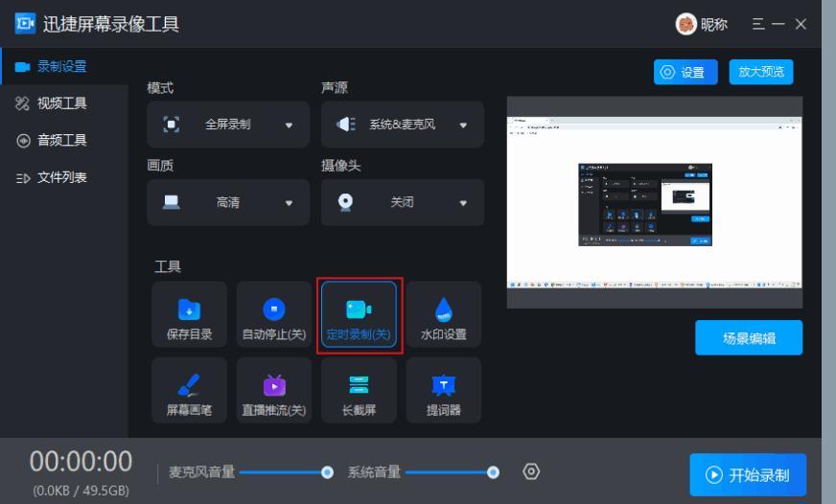Expand the 系统&麦克风 audio source dropdown
This screenshot has width=836, height=504.
point(403,125)
